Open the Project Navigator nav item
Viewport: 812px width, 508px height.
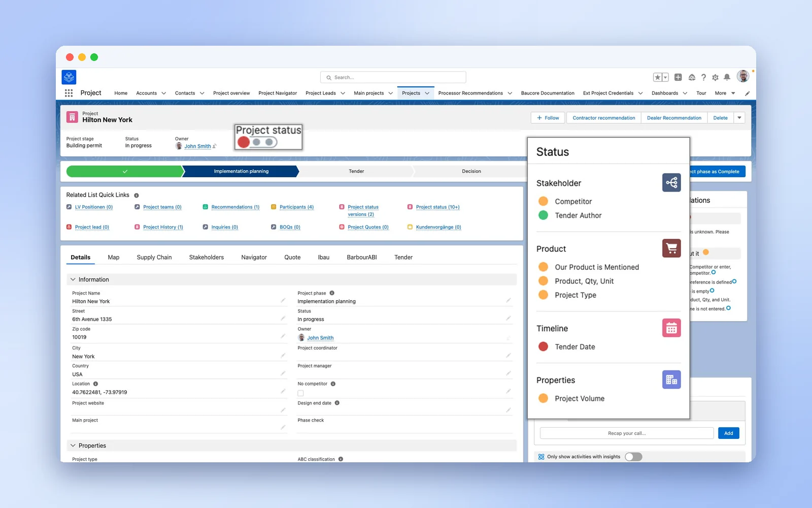tap(278, 93)
